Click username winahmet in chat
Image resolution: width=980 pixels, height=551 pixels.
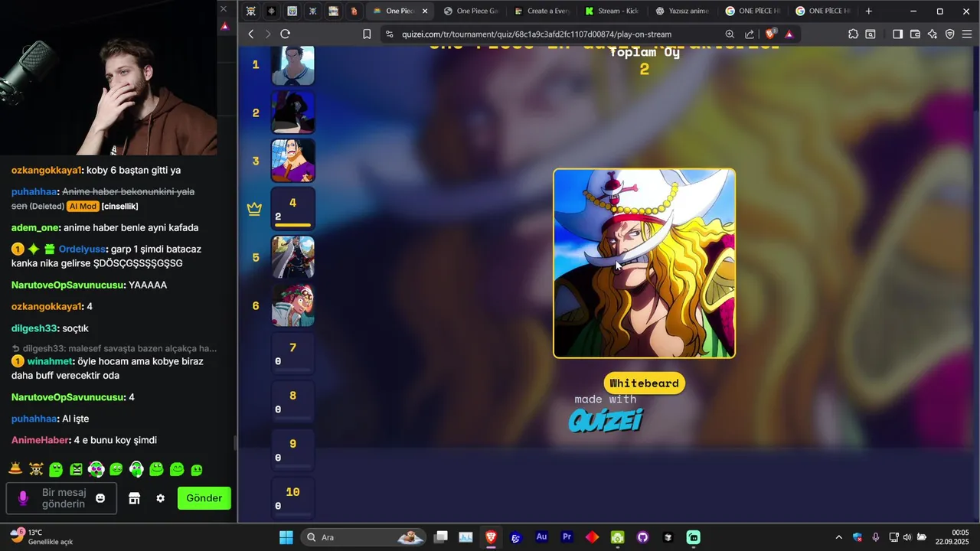click(51, 361)
